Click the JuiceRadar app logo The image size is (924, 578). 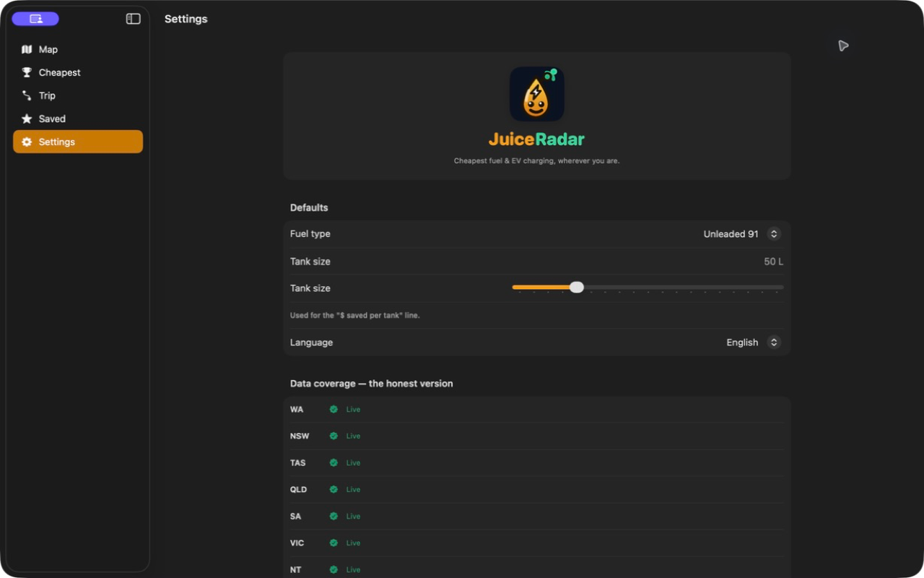pyautogui.click(x=536, y=94)
